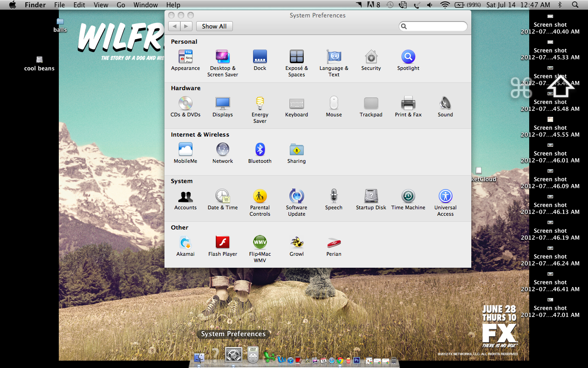Screen dimensions: 588x368
Task: Click the DVD Player icon in Dock
Action: point(253,355)
